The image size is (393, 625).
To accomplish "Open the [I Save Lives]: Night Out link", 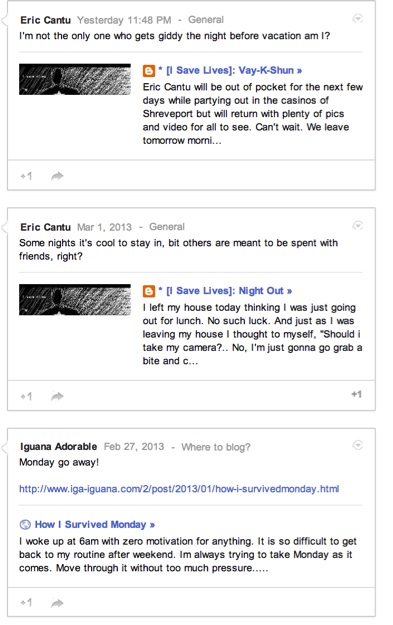I will click(229, 291).
